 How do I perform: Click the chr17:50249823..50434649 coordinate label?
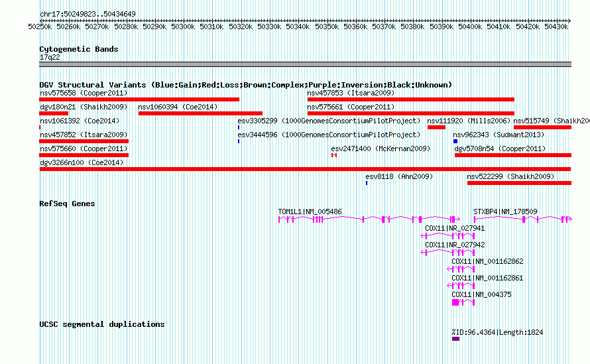pyautogui.click(x=88, y=15)
